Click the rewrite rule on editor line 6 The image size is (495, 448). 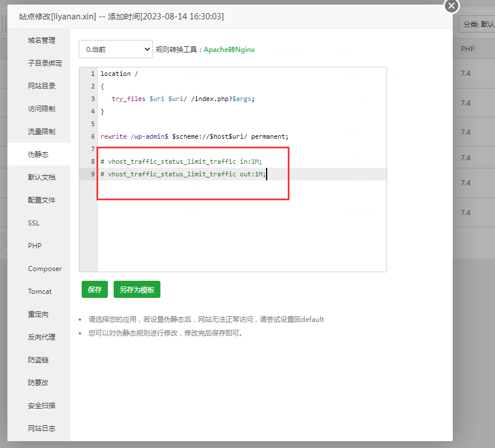pos(194,136)
